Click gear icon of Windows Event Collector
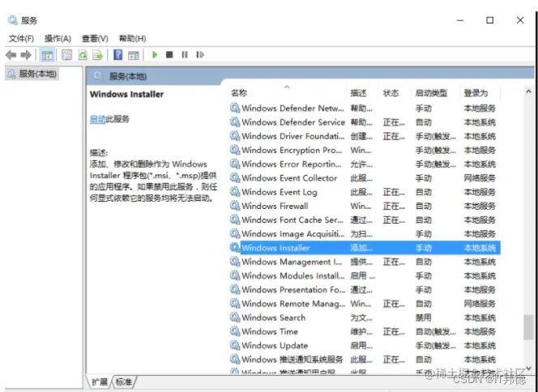The height and width of the screenshot is (392, 538). pos(235,178)
